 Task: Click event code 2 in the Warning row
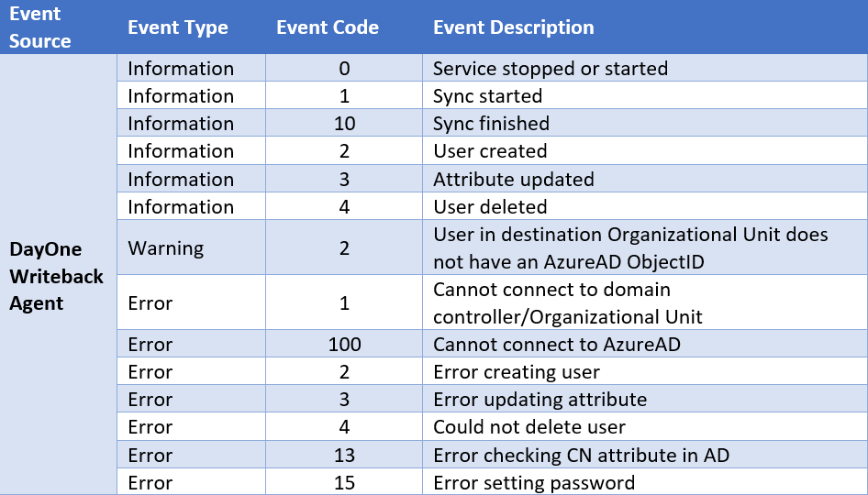pos(344,247)
